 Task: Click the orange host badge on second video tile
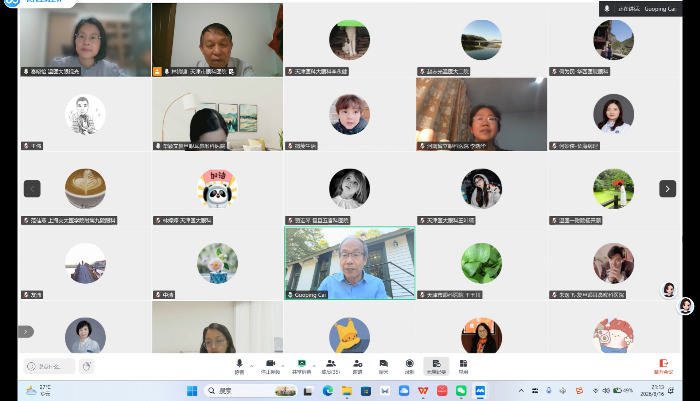(157, 71)
